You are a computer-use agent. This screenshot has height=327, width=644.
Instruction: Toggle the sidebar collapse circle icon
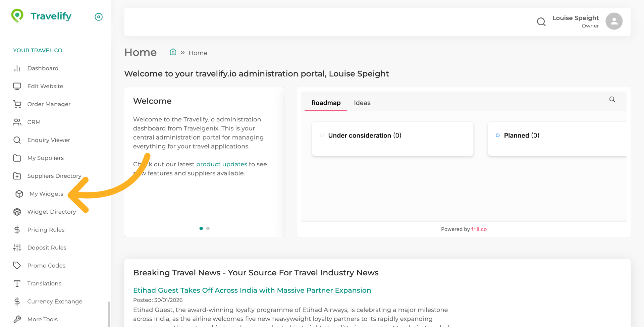point(99,17)
